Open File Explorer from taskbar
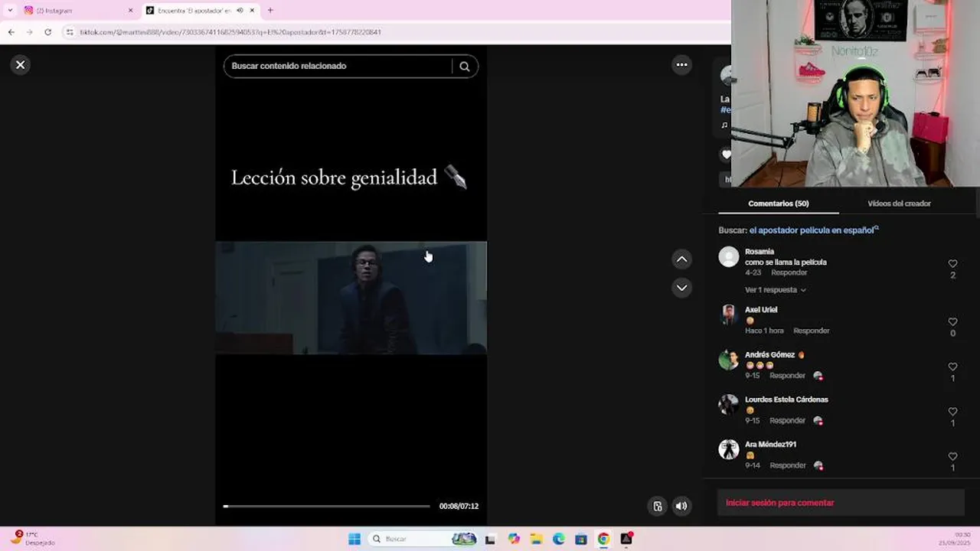Viewport: 980px width, 551px height. pyautogui.click(x=537, y=539)
